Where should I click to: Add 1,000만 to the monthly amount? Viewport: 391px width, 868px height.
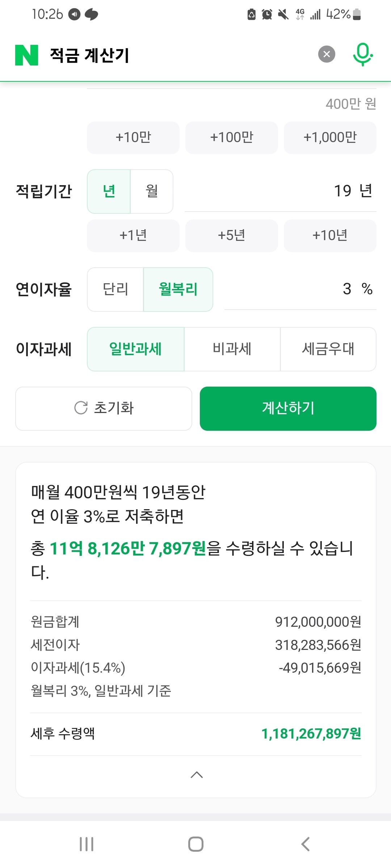click(330, 137)
